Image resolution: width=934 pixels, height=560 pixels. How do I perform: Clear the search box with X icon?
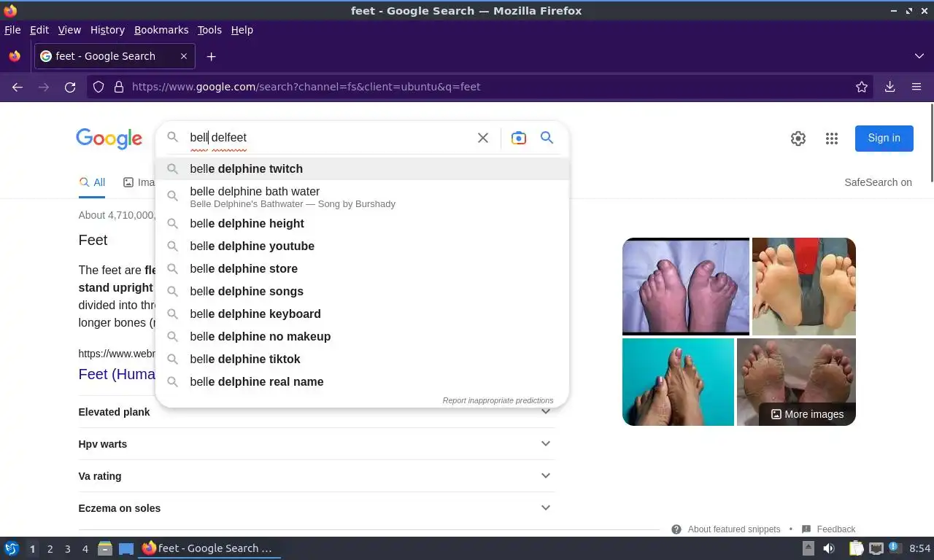tap(483, 138)
